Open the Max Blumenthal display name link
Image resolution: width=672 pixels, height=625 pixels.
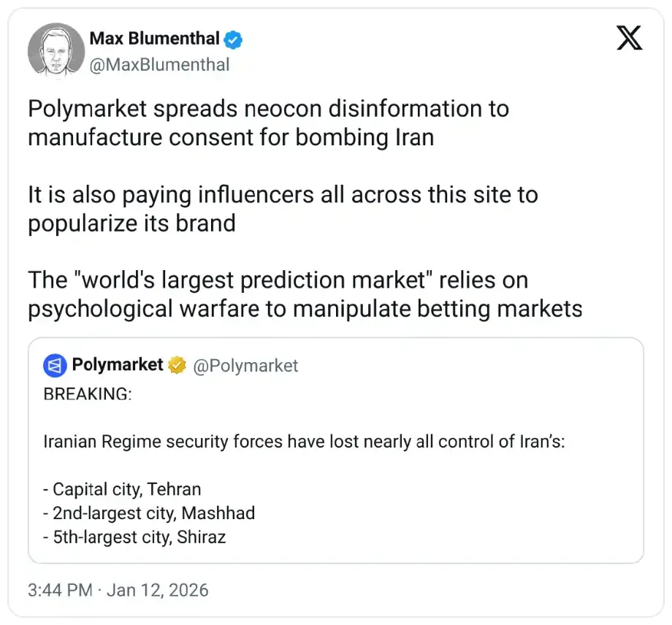pyautogui.click(x=154, y=38)
